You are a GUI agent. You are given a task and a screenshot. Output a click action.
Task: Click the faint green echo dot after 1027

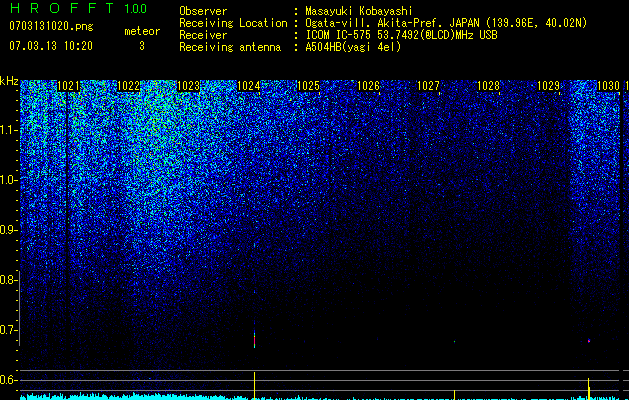(455, 342)
